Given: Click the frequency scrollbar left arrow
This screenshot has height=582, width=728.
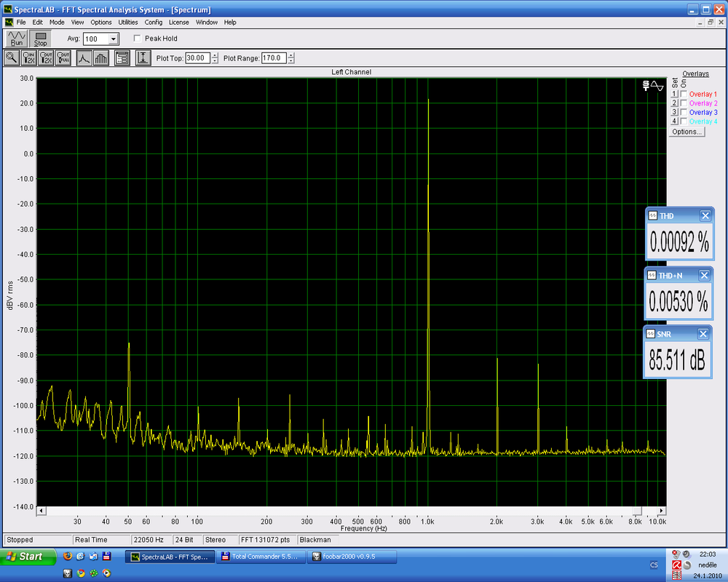Looking at the screenshot, I should 41,511.
